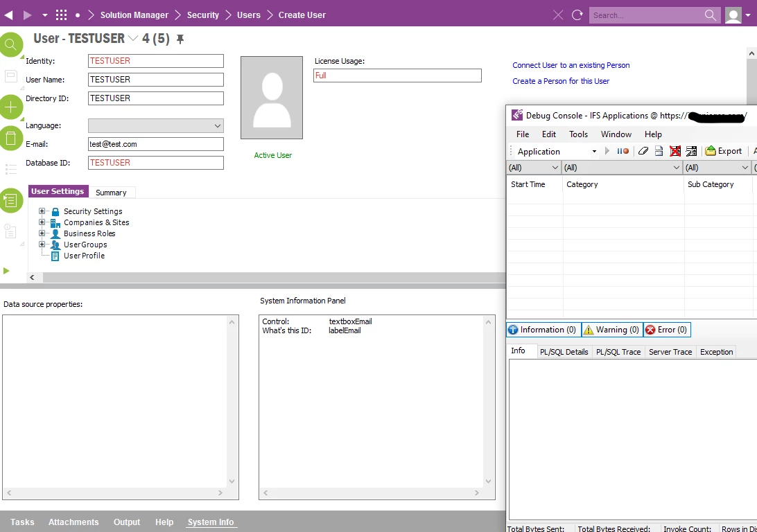Open the Start Time (All) filter dropdown
This screenshot has width=757, height=532.
coord(555,168)
